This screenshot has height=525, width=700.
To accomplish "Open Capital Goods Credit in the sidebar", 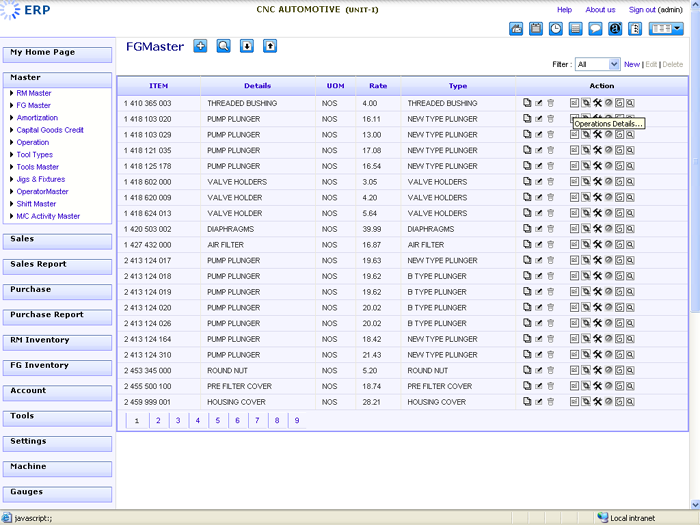I will 50,130.
